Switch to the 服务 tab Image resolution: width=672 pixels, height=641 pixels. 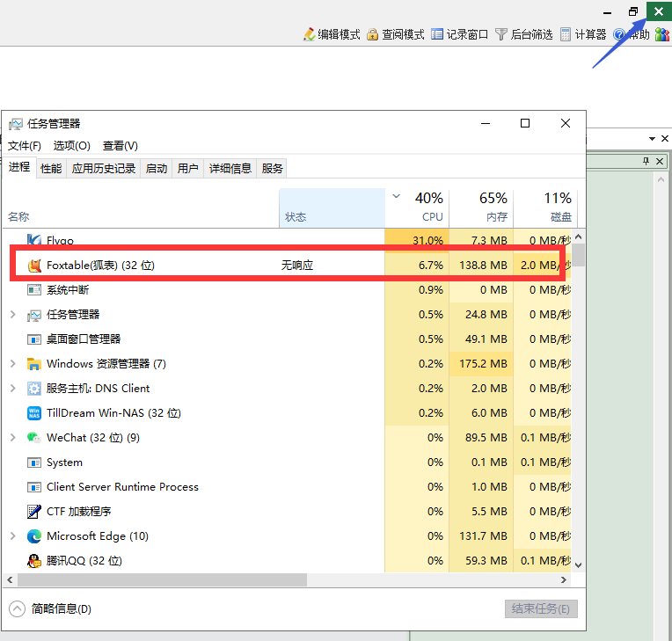click(272, 169)
